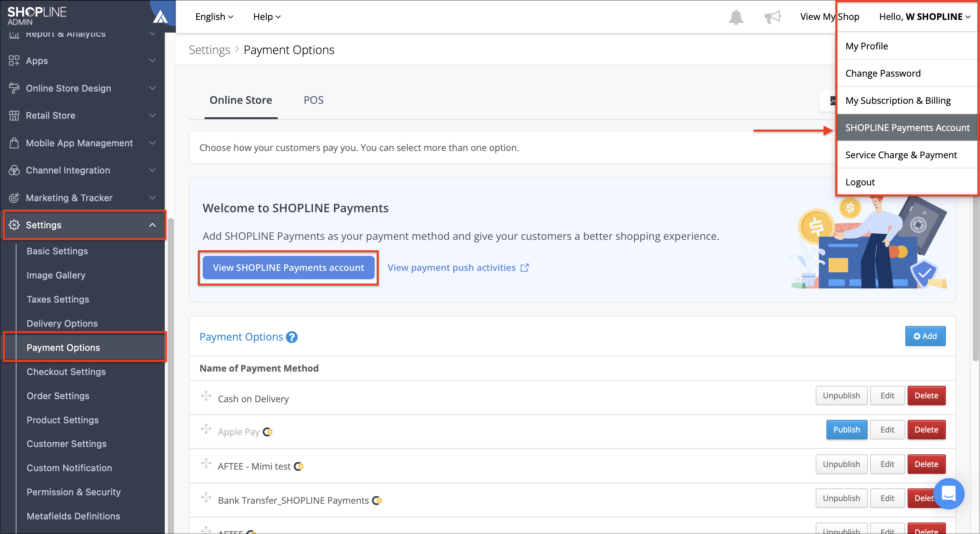
Task: Open the Help dropdown menu
Action: coord(267,17)
